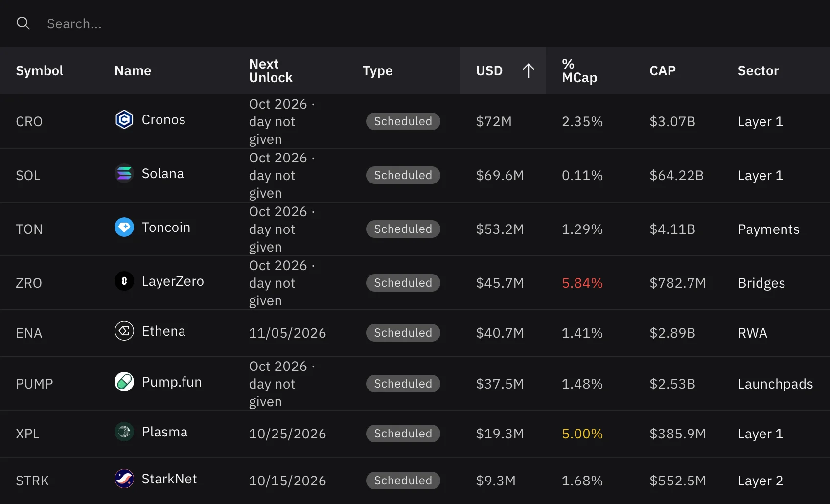Click the Launchpads sector cell

pyautogui.click(x=775, y=384)
